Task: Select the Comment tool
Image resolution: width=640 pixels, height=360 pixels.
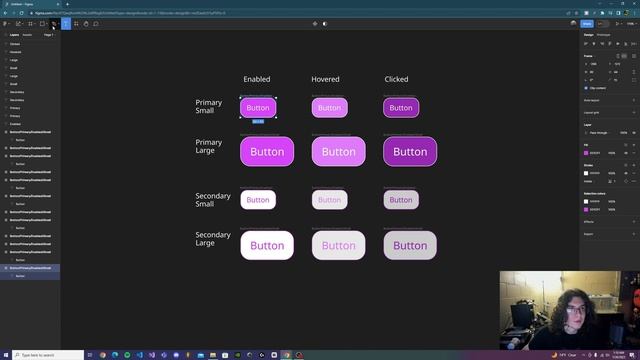Action: click(96, 24)
